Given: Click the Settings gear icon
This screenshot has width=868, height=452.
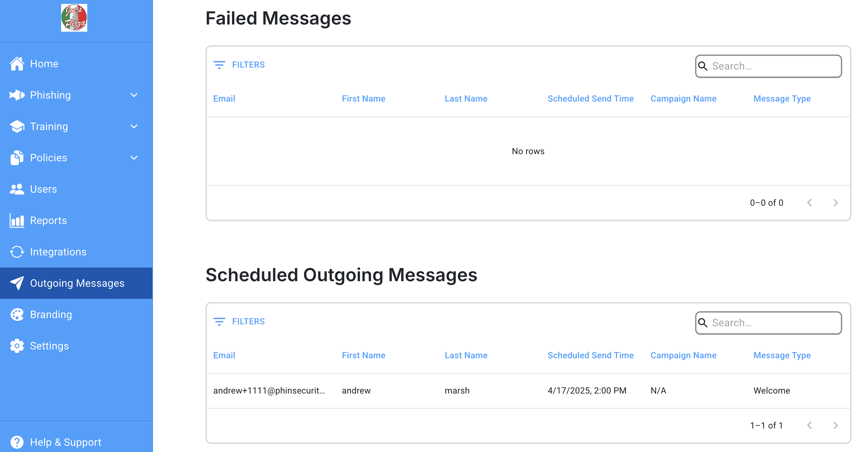Looking at the screenshot, I should pyautogui.click(x=17, y=346).
